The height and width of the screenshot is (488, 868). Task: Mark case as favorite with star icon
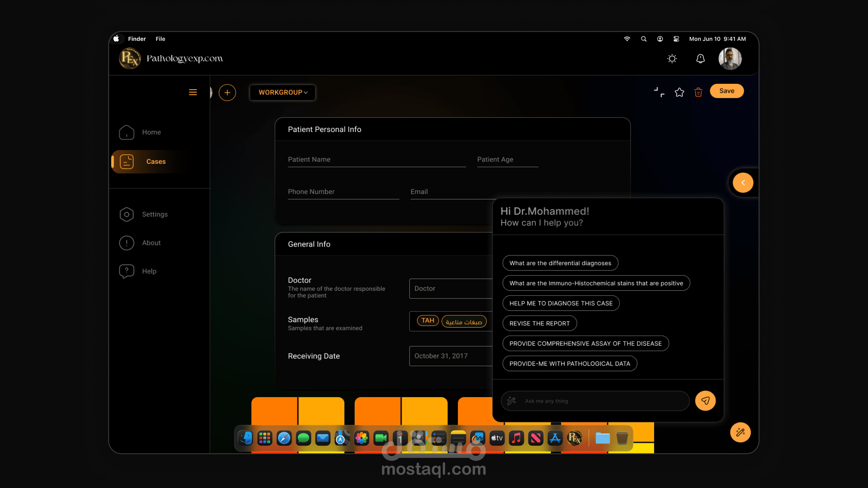pos(679,92)
